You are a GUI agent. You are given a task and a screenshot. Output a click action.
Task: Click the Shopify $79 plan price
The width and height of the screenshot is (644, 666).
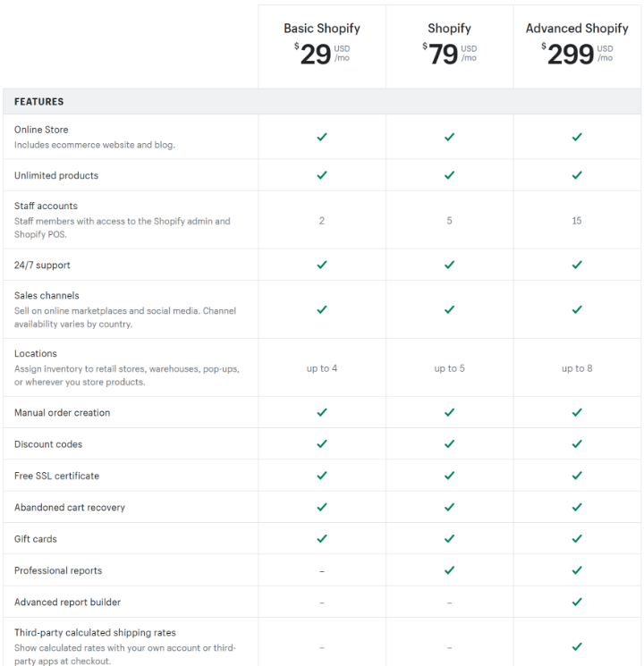click(x=449, y=54)
